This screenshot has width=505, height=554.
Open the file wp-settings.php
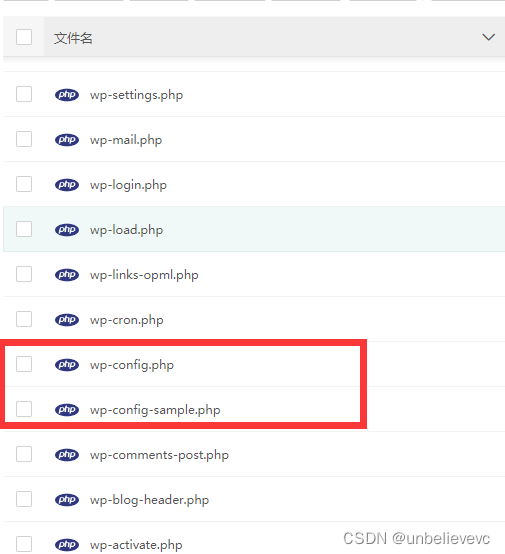136,95
